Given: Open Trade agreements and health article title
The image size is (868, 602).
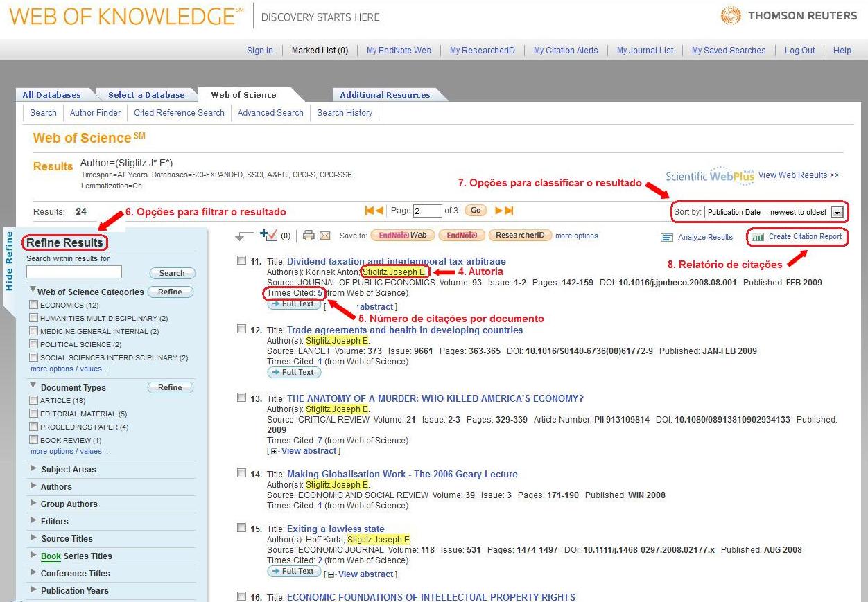Looking at the screenshot, I should (x=405, y=330).
